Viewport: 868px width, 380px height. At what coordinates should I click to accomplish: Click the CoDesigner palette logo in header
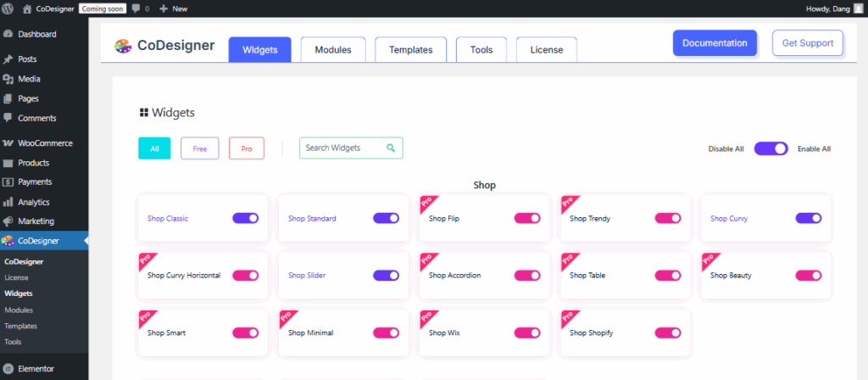click(123, 46)
